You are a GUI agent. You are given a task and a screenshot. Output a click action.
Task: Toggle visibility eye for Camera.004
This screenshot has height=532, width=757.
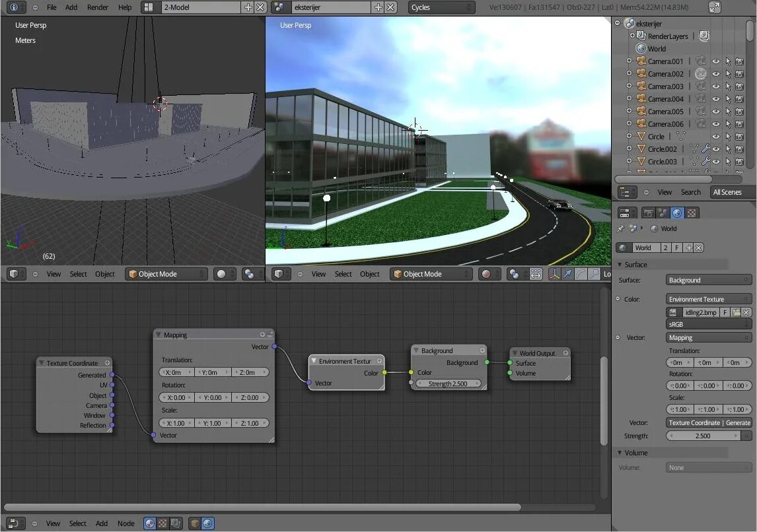tap(716, 99)
